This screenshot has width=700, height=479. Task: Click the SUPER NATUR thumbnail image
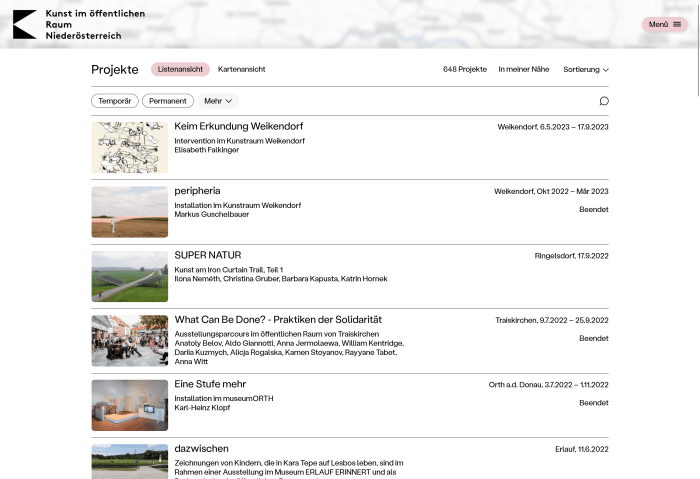[x=129, y=276]
